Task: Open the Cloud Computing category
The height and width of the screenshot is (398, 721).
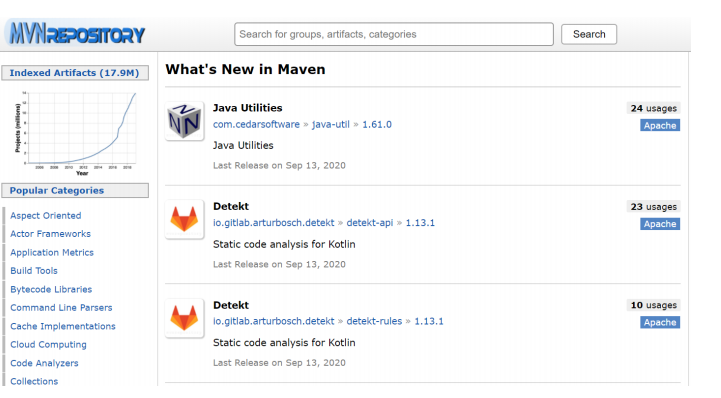Action: (48, 344)
